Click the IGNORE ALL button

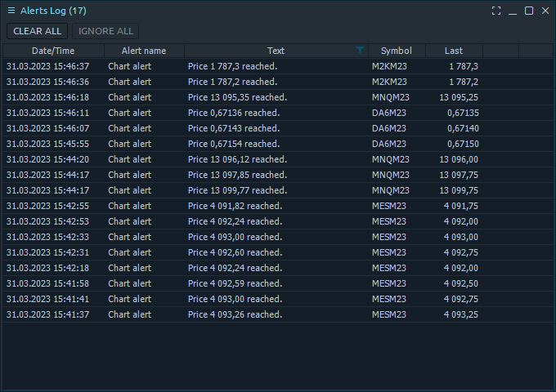click(x=105, y=31)
